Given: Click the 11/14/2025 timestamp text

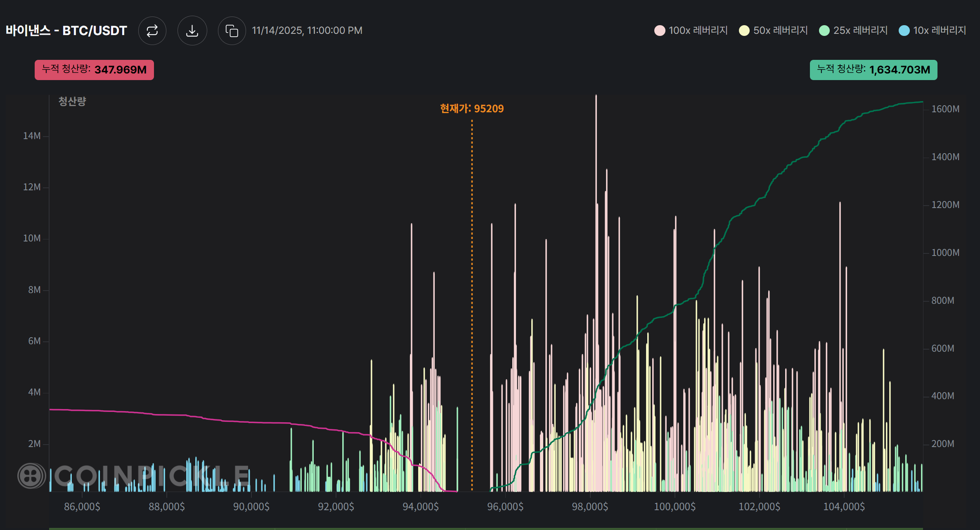Looking at the screenshot, I should pyautogui.click(x=307, y=31).
